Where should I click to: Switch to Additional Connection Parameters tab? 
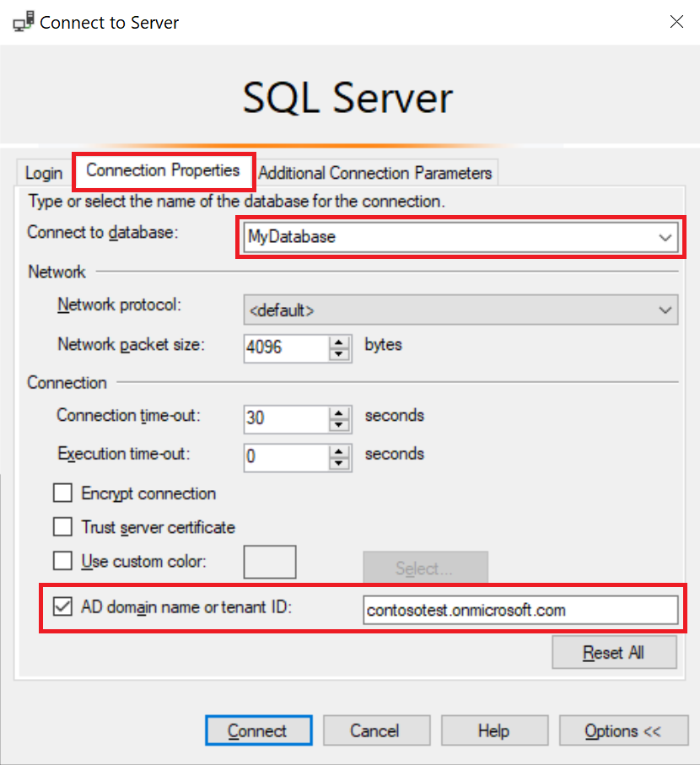click(x=375, y=172)
